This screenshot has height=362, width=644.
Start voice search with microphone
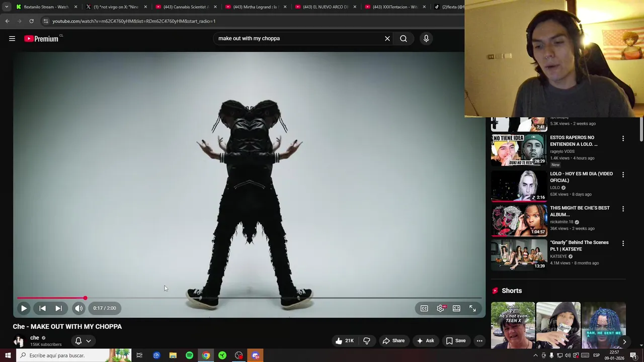(x=426, y=38)
